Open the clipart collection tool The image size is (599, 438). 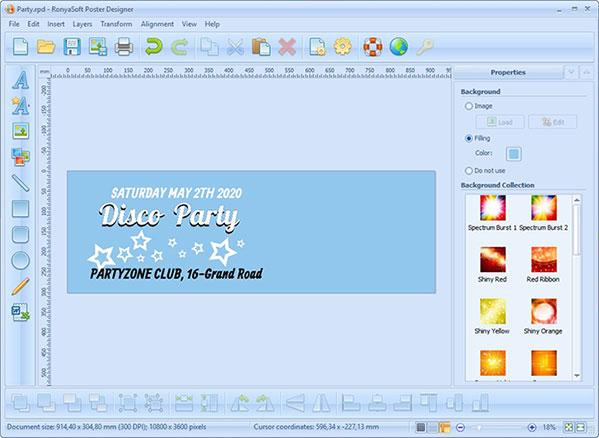point(21,157)
